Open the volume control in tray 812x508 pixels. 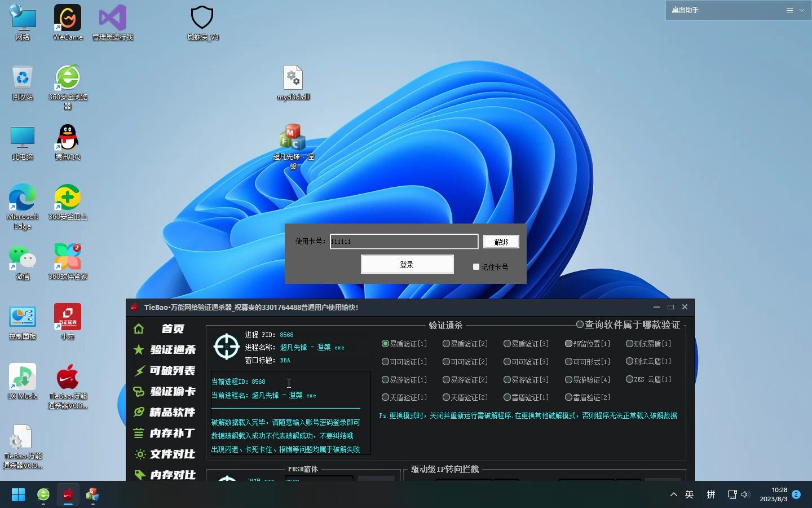click(745, 494)
